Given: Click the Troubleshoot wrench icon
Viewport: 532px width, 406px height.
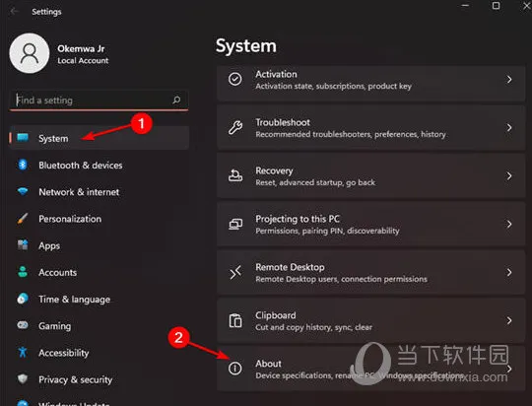Looking at the screenshot, I should click(x=235, y=127).
